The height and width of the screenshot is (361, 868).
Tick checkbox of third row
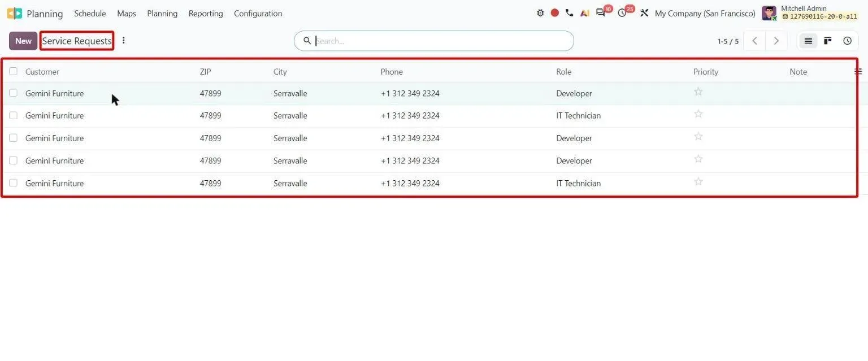13,138
